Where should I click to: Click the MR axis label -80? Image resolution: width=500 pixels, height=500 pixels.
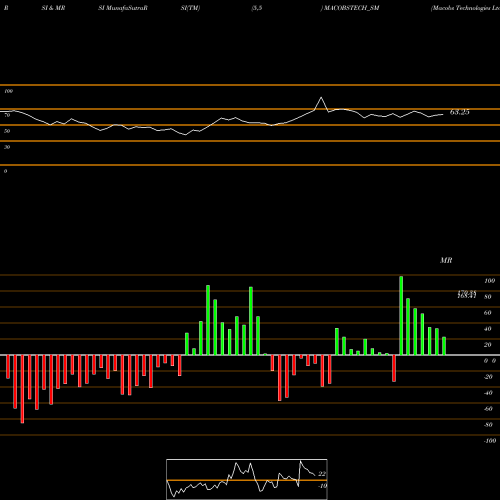click(488, 425)
